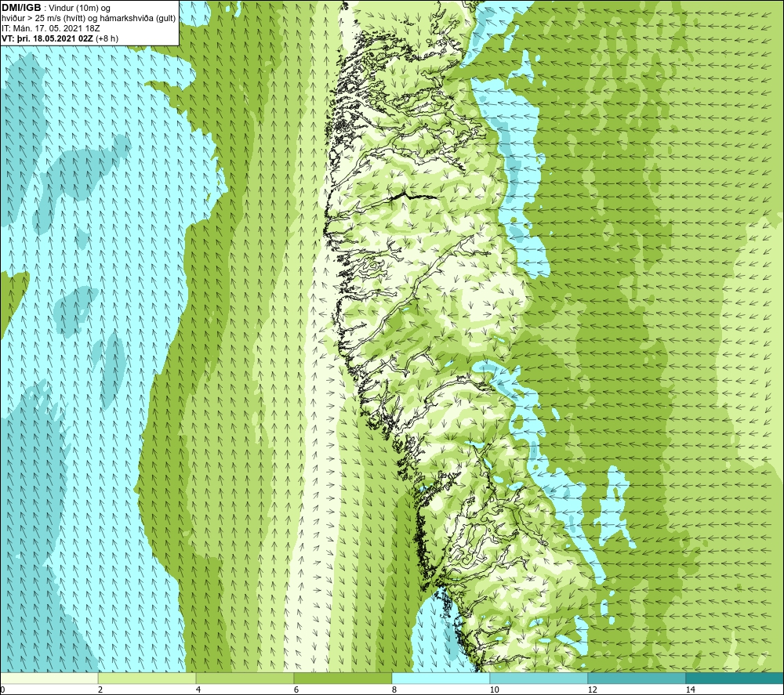Click the 4-6 m/s green legend swatch
784x695 pixels.
tap(245, 678)
